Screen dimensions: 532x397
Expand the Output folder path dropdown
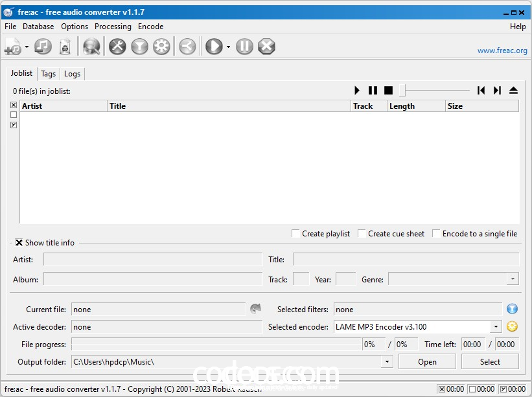(x=387, y=362)
